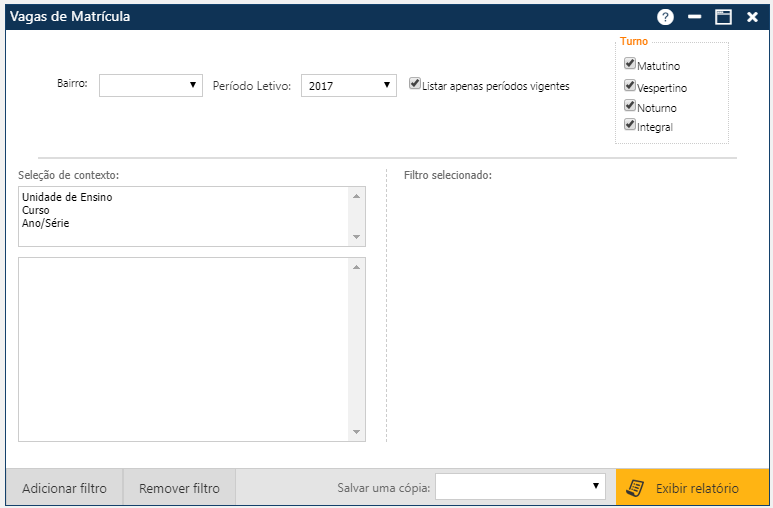
Task: Open the Bairro dropdown
Action: pyautogui.click(x=151, y=86)
